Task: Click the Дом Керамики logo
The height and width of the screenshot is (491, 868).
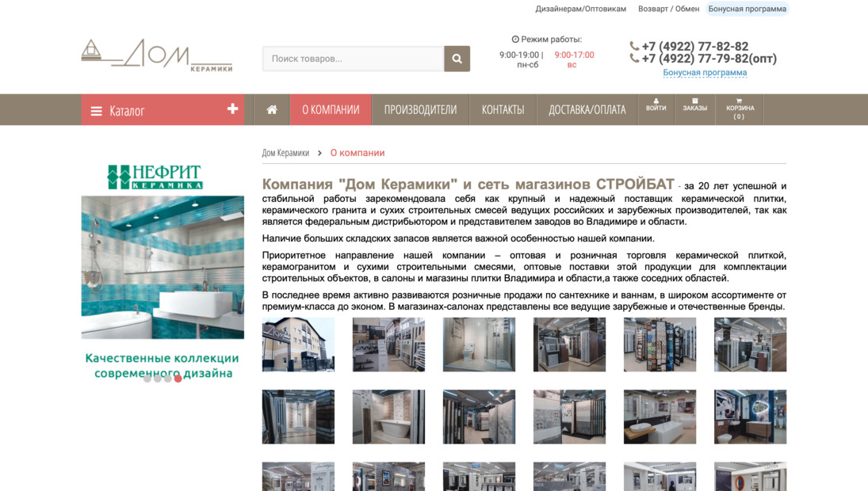Action: 157,55
